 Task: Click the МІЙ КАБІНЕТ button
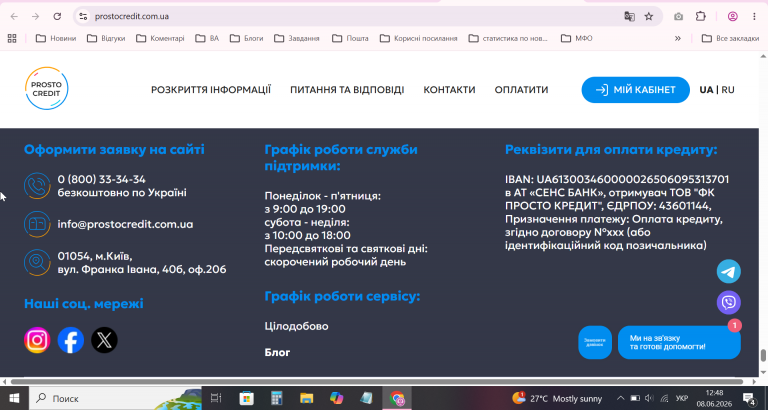635,90
